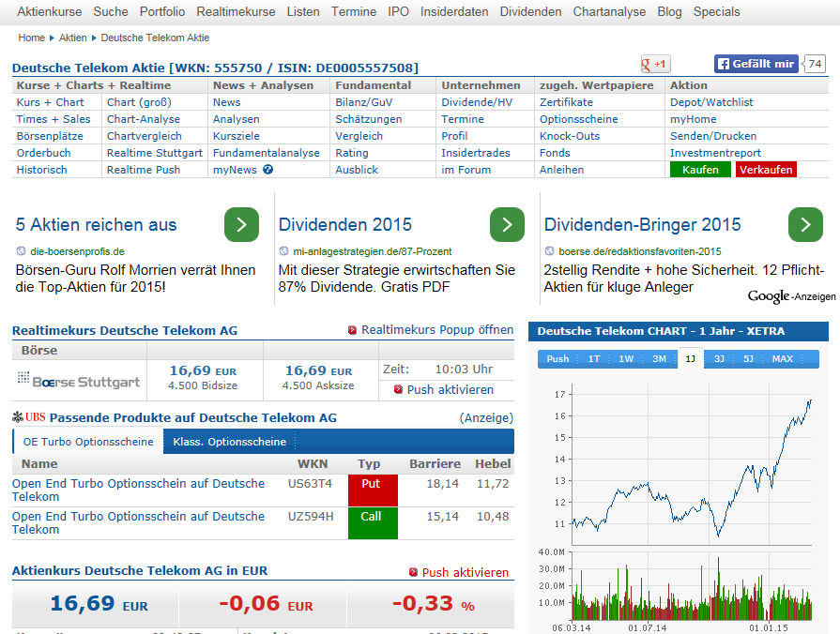840x634 pixels.
Task: Click the red Verkaufen button
Action: (x=766, y=169)
